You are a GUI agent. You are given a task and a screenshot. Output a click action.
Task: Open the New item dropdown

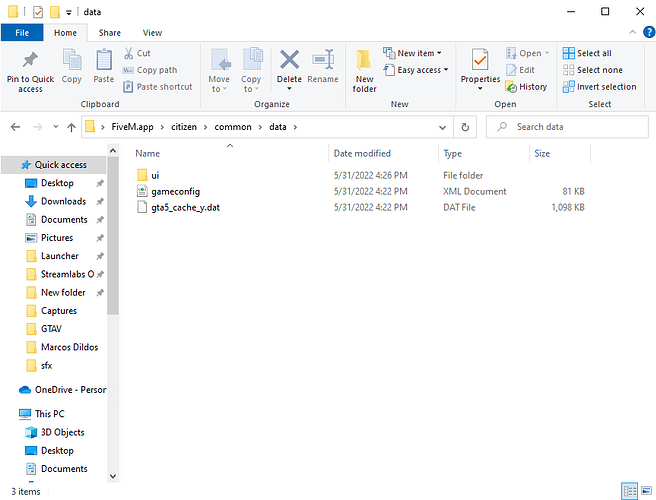[x=418, y=53]
